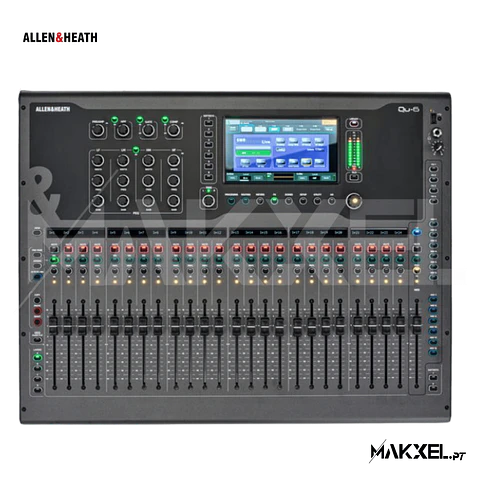Click the headphone level knob

[438, 147]
